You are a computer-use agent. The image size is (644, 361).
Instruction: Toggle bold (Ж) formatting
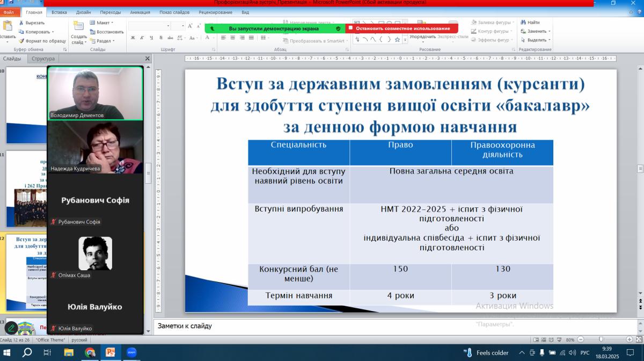point(133,38)
